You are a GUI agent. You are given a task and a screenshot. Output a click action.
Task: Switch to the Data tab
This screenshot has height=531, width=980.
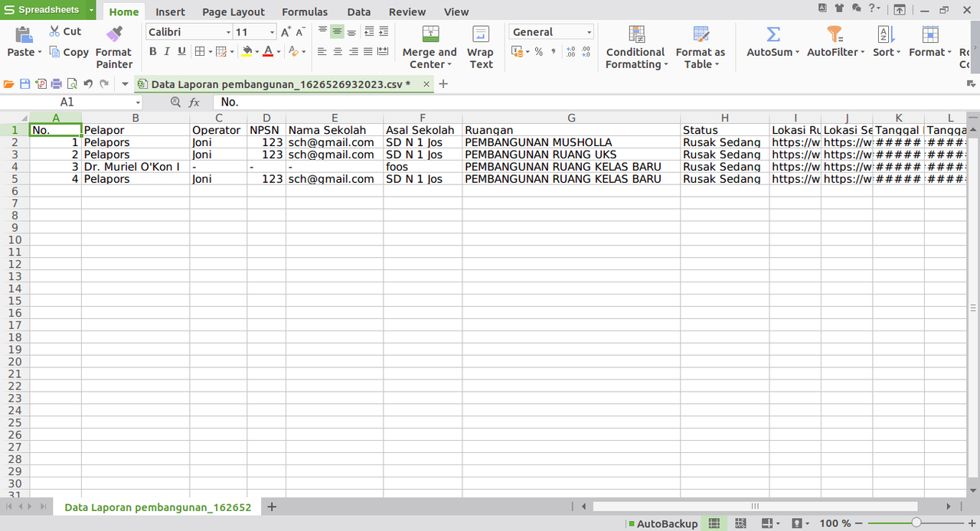pos(358,11)
